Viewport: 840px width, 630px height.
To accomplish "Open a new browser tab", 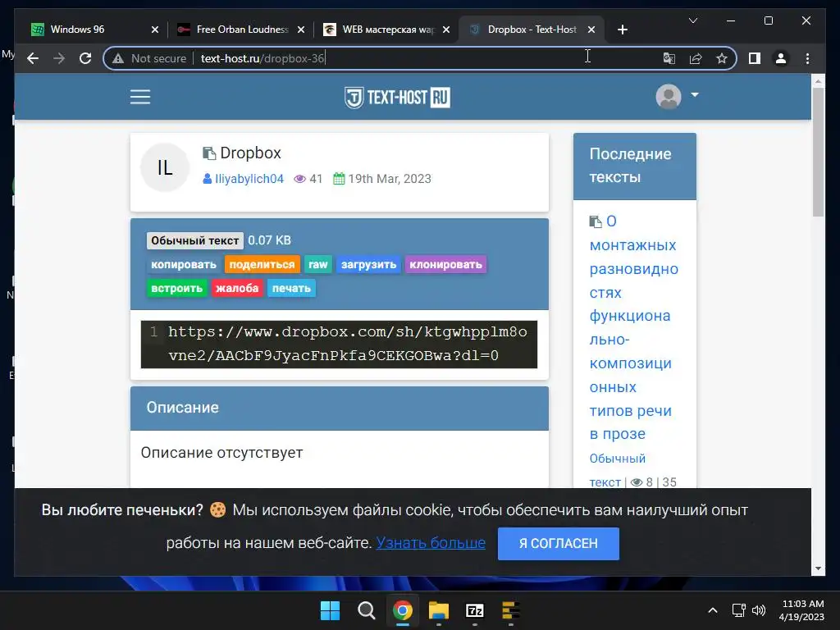I will tap(622, 30).
